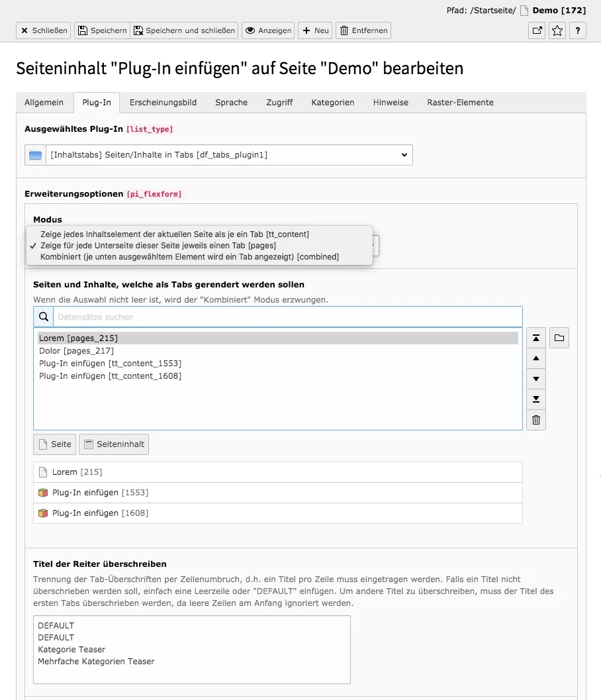Add content via the Seiteninhalt button
The height and width of the screenshot is (700, 601).
(114, 444)
